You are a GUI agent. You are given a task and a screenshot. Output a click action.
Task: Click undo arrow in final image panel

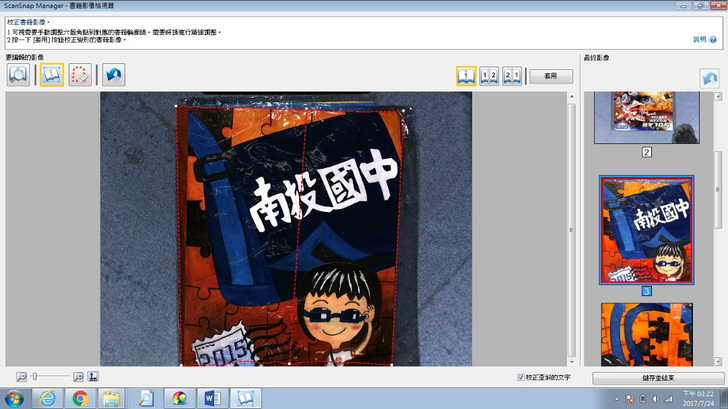click(709, 78)
